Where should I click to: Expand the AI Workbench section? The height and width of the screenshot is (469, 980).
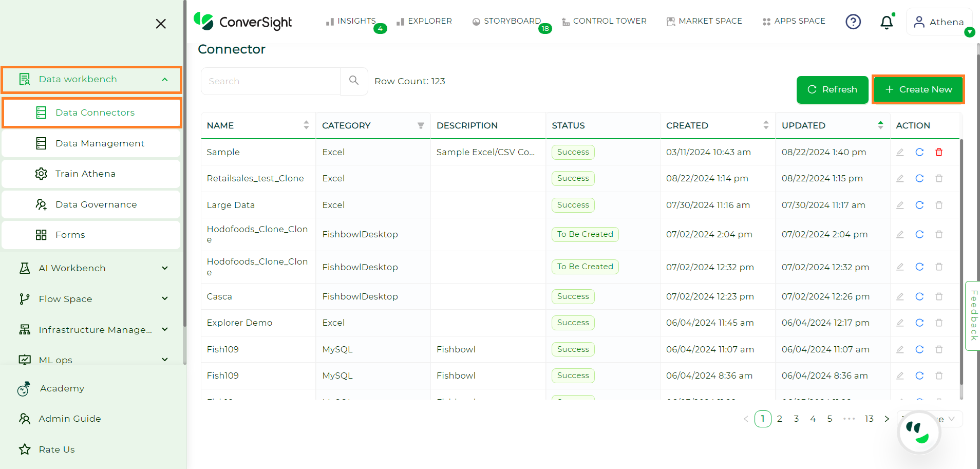click(x=93, y=268)
